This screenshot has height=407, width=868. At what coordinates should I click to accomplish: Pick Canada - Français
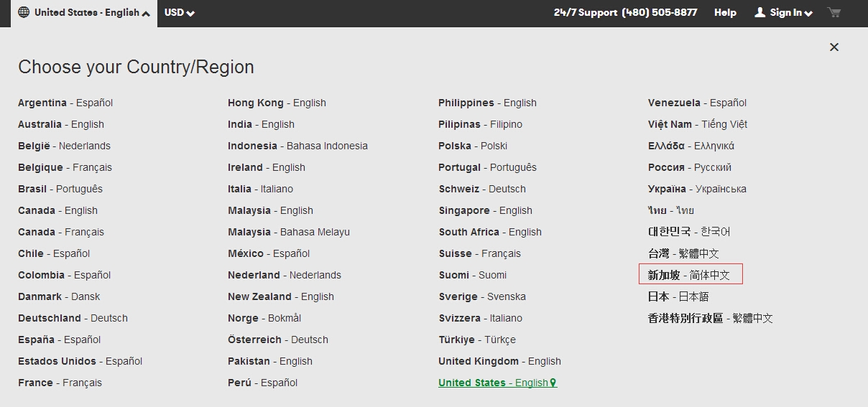pos(61,232)
